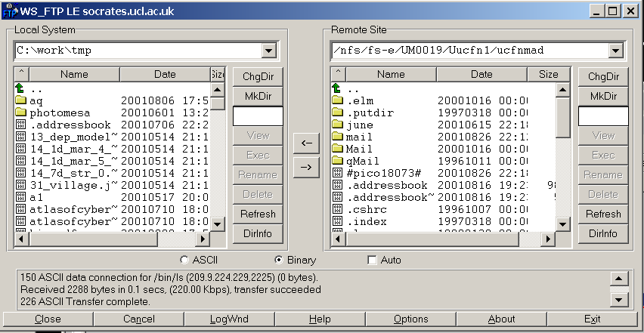
Task: Click the log area scroll down arrow
Action: [x=619, y=301]
